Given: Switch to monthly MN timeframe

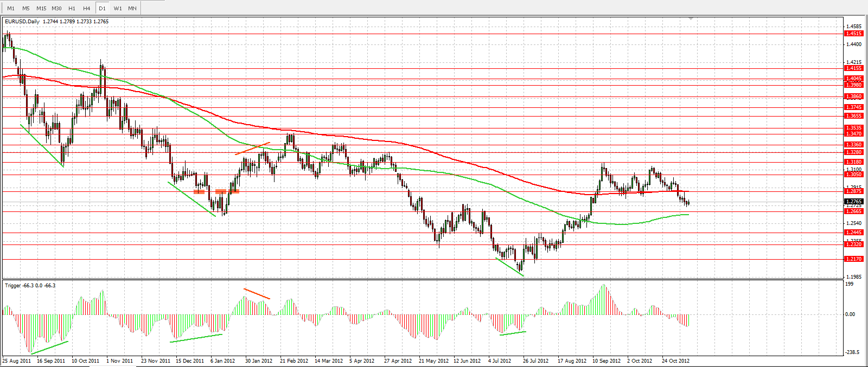Looking at the screenshot, I should (132, 8).
